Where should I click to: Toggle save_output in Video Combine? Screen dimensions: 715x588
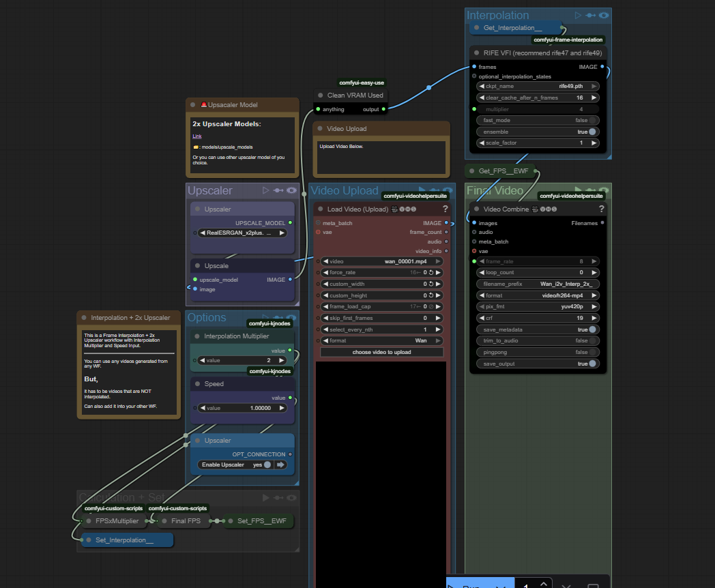538,364
